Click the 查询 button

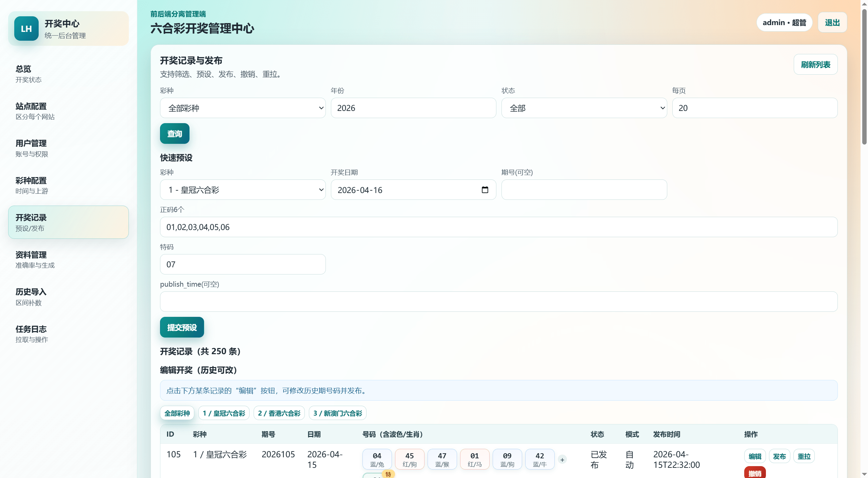click(175, 134)
